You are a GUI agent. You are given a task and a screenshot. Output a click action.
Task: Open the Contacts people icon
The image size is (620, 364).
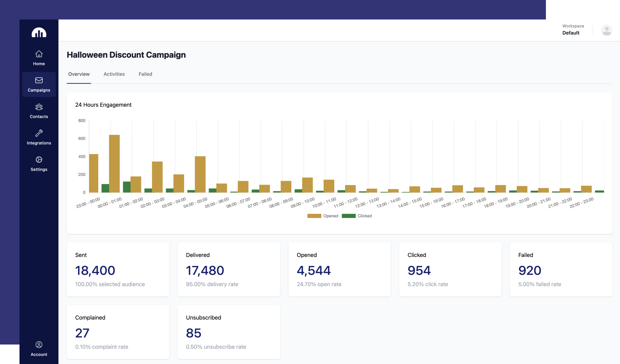coord(39,107)
